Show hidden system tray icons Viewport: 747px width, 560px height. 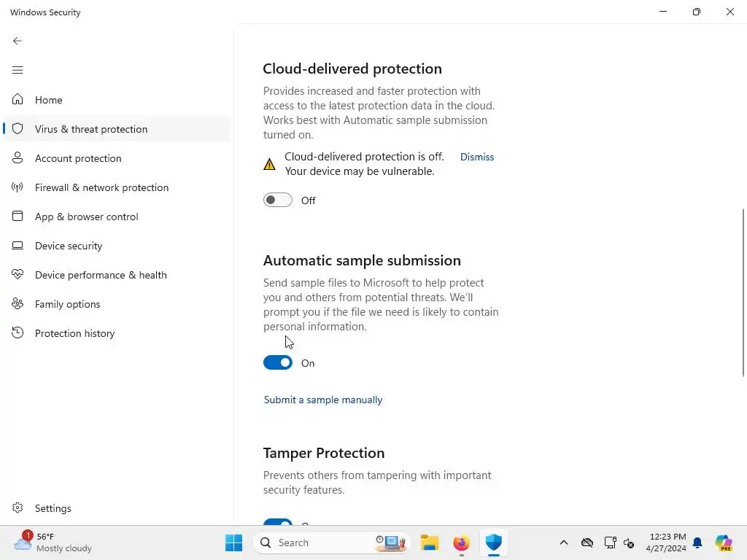564,542
